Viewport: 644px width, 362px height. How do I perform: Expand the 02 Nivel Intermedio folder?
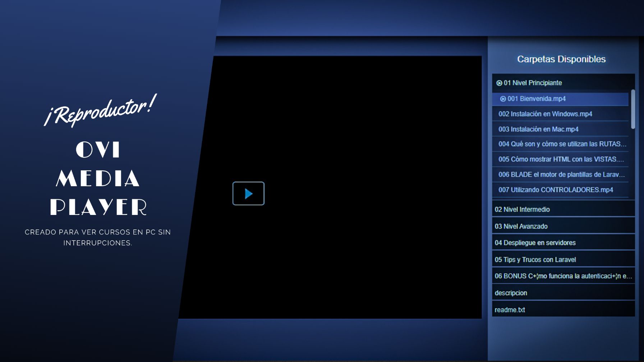click(563, 209)
